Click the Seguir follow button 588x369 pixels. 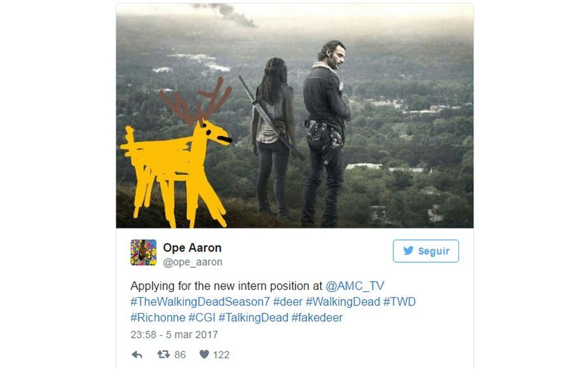[x=426, y=251]
